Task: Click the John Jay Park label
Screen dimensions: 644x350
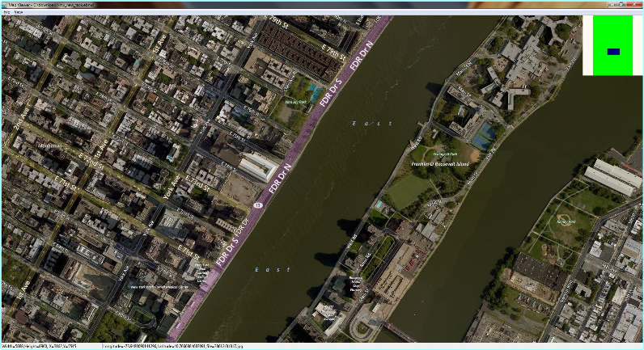Action: tap(296, 102)
